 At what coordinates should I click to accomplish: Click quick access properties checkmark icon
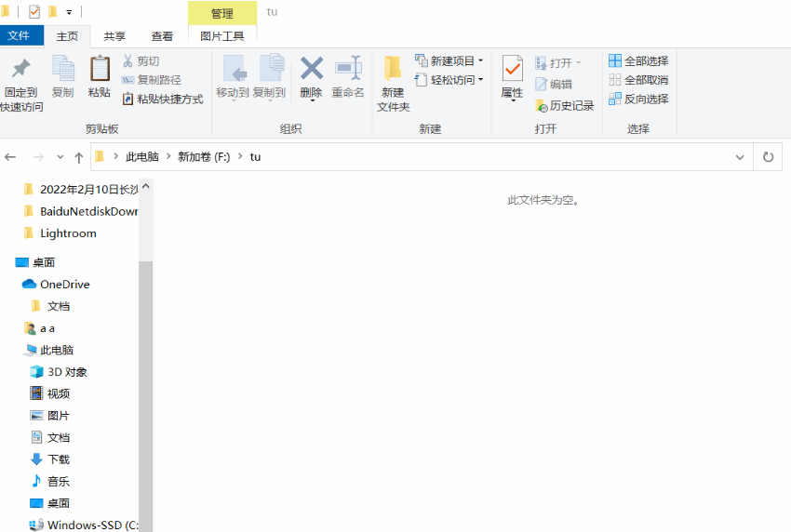coord(34,11)
